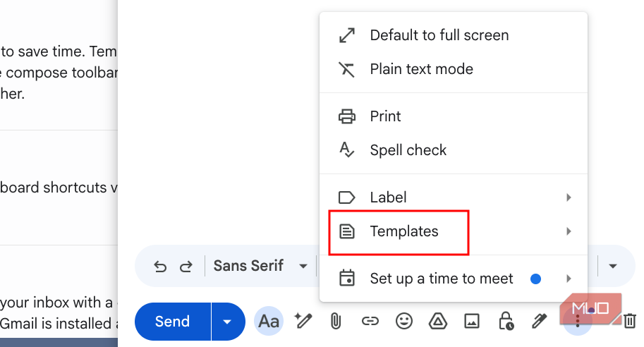Click the plain text mode icon
Screen dimensions: 644x347
[346, 69]
